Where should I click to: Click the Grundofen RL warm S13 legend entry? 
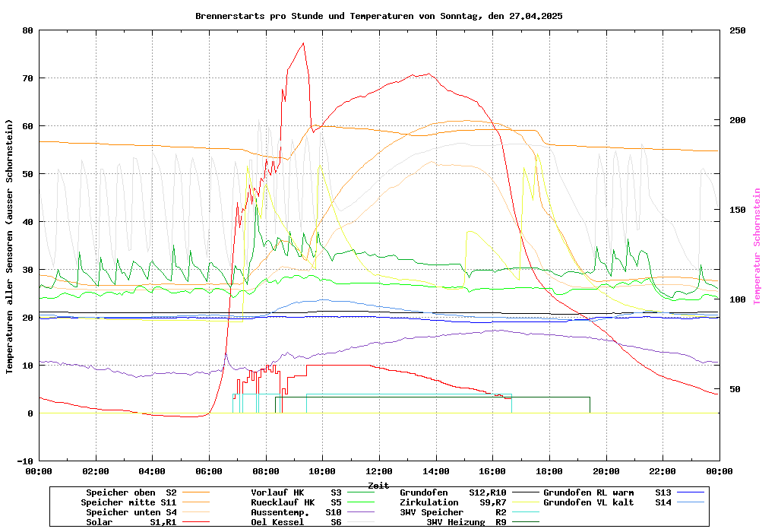[x=607, y=492]
